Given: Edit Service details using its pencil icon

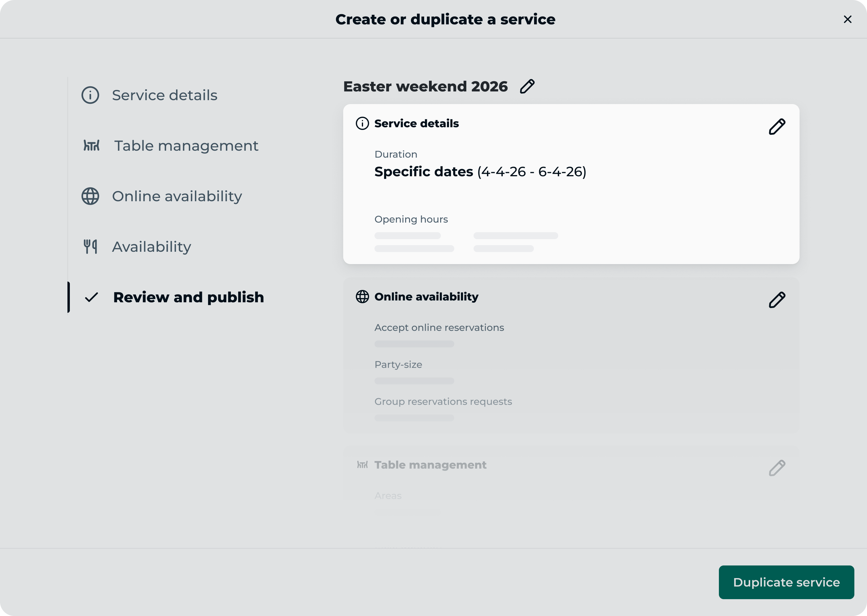Looking at the screenshot, I should (x=777, y=127).
